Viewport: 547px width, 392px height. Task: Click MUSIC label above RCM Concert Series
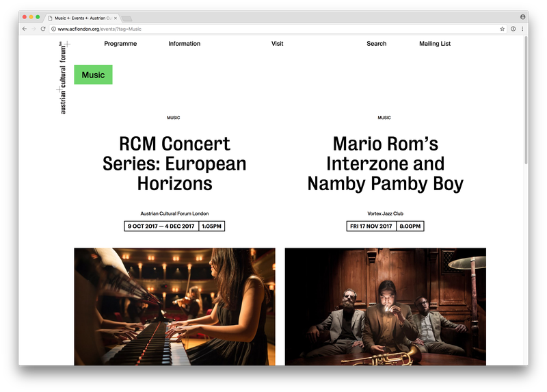click(x=174, y=118)
